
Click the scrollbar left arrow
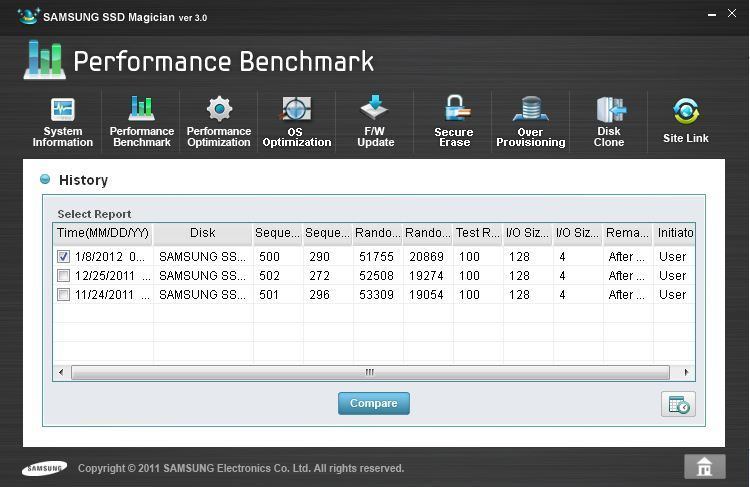click(61, 372)
